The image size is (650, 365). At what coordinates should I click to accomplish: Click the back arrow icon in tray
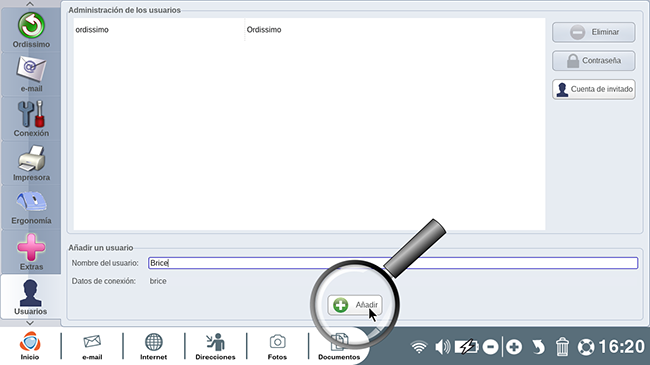pos(538,347)
